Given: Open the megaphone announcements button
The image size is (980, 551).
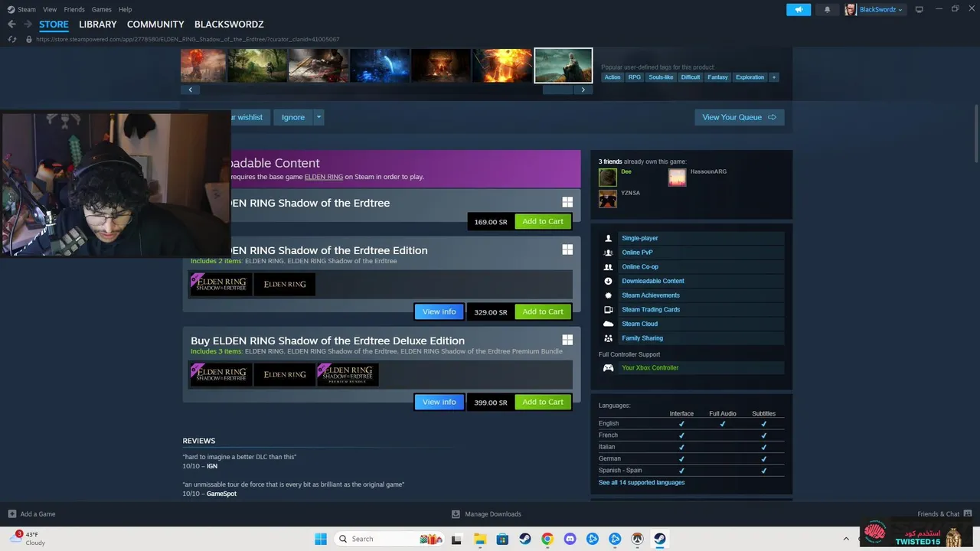Looking at the screenshot, I should point(798,9).
